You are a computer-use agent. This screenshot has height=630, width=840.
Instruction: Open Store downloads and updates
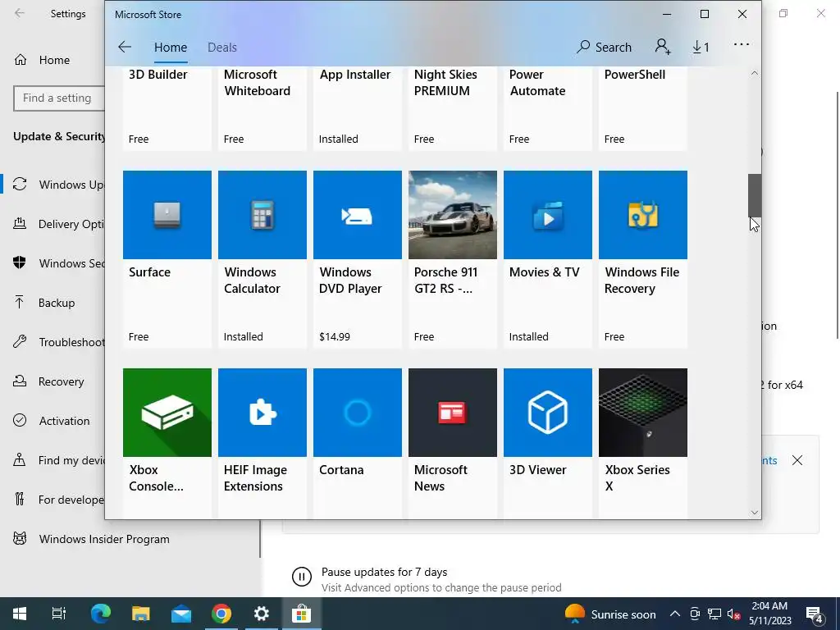click(701, 47)
